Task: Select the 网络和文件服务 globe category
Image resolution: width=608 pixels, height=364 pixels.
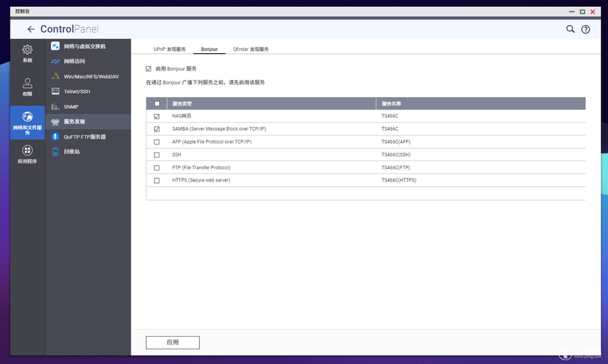Action: tap(27, 122)
